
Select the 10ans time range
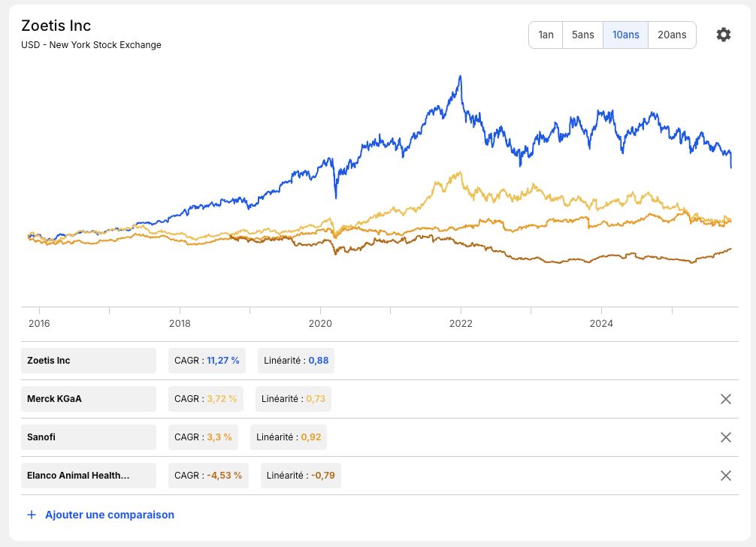pyautogui.click(x=626, y=35)
